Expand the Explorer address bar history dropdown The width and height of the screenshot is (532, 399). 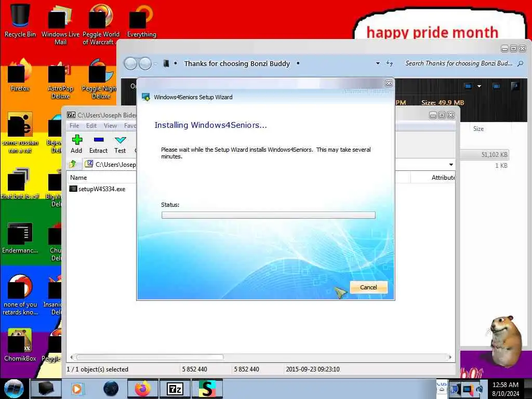tap(378, 63)
